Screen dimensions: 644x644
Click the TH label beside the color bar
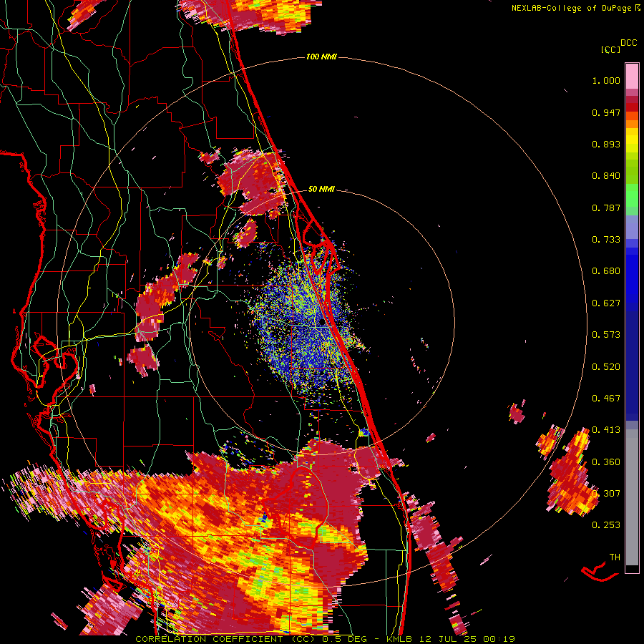[x=615, y=557]
